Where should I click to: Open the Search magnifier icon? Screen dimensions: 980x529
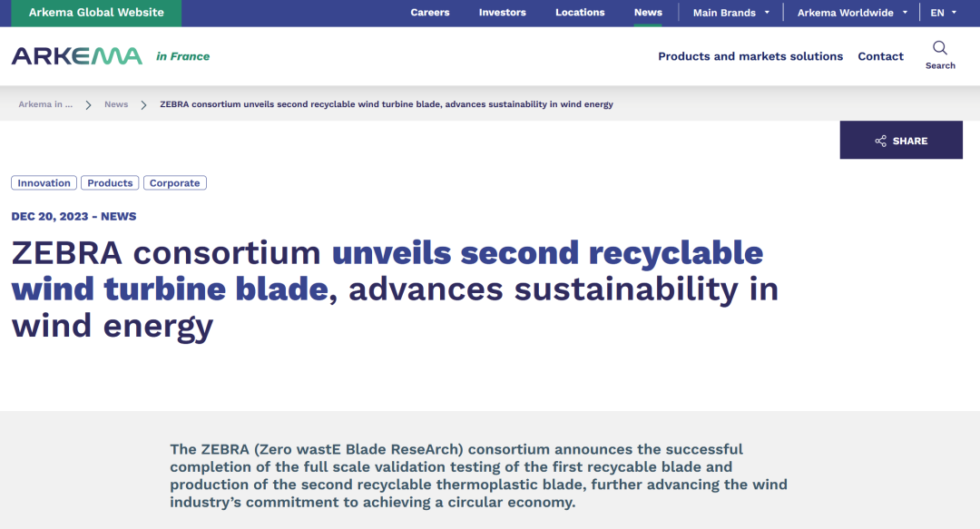pos(940,48)
